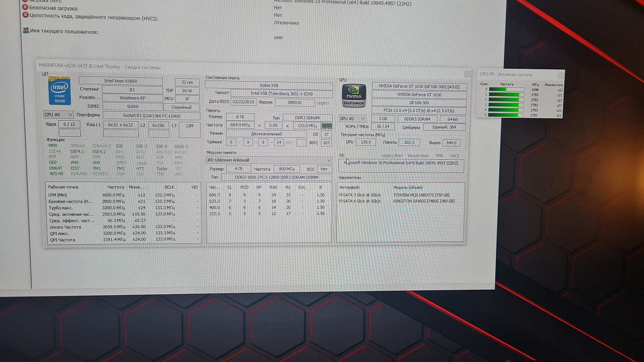Click the NVIDIA GeForce logo

click(x=354, y=96)
